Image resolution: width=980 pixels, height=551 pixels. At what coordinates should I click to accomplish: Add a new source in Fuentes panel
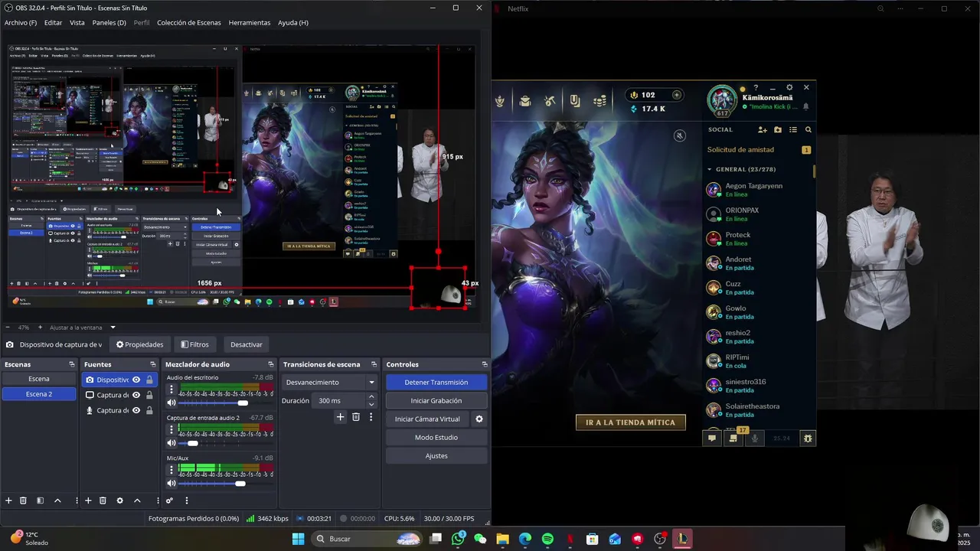pyautogui.click(x=88, y=500)
